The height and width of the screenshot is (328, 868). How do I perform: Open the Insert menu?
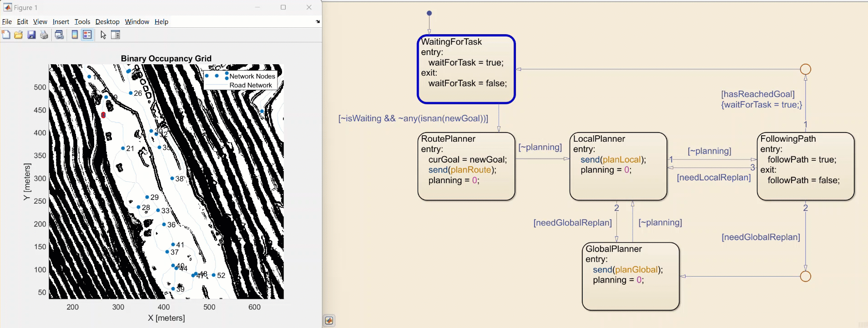click(x=61, y=21)
